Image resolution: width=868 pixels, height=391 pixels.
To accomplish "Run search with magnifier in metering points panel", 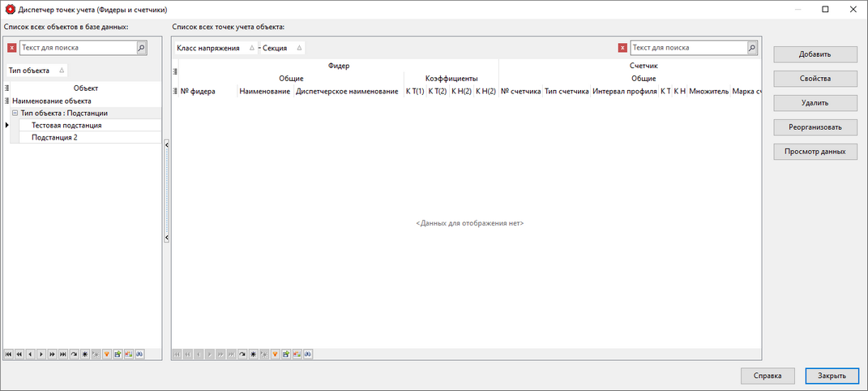I will pyautogui.click(x=752, y=48).
